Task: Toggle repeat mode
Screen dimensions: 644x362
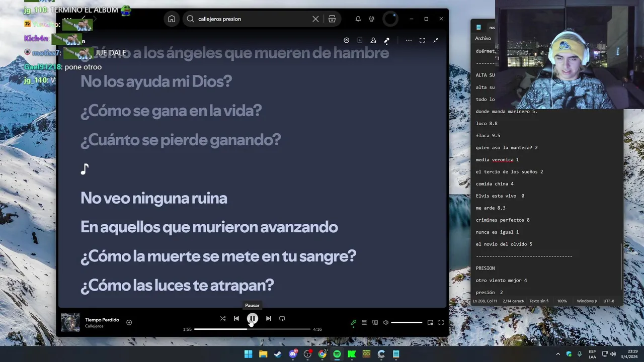Action: click(x=282, y=318)
